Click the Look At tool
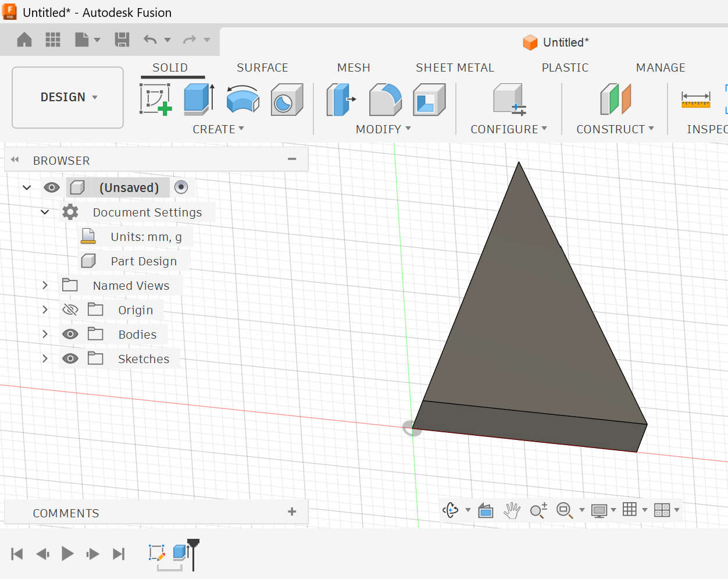Screen dimensions: 728x579 point(486,510)
